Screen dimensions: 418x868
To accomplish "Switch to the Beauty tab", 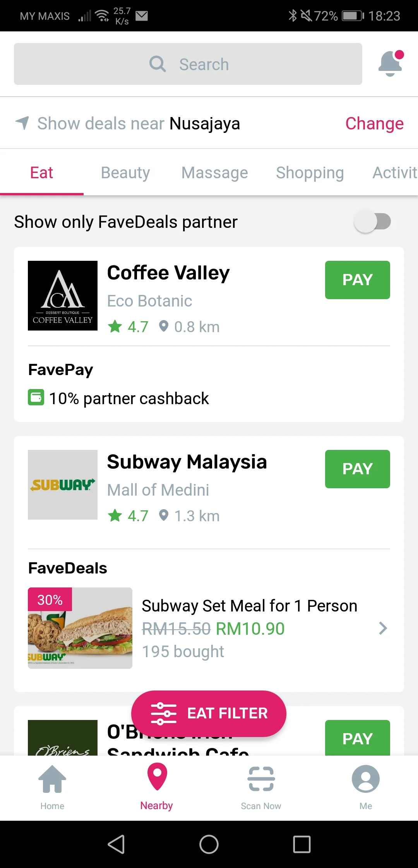I will [x=125, y=172].
